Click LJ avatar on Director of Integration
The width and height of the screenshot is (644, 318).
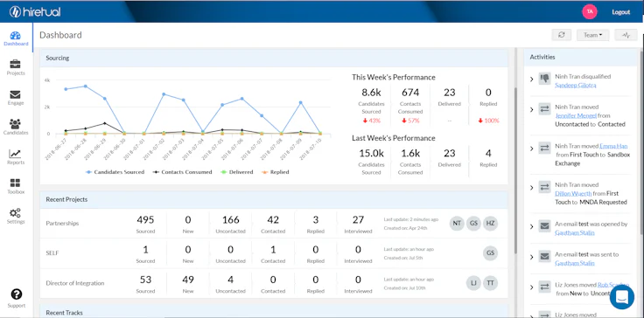tap(473, 283)
